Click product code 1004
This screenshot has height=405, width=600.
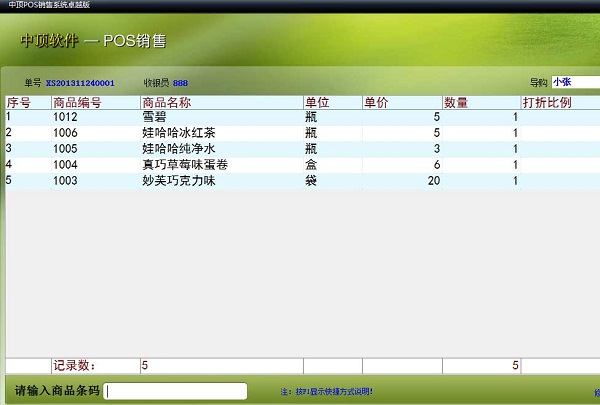click(x=65, y=165)
